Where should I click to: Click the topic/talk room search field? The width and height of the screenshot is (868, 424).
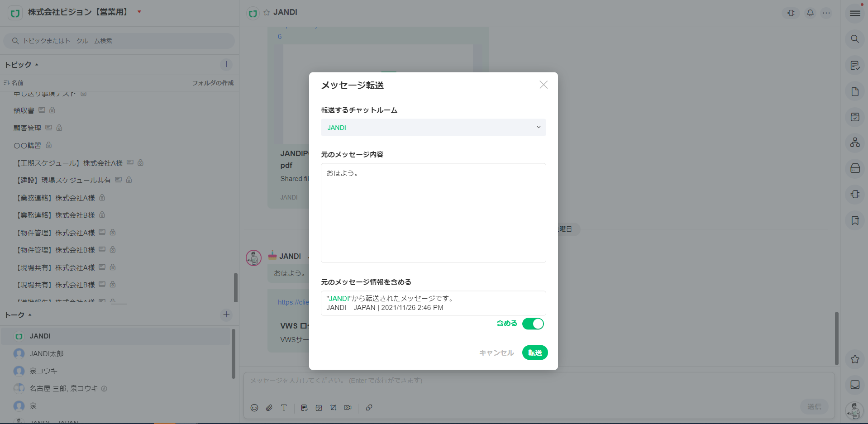coord(119,41)
